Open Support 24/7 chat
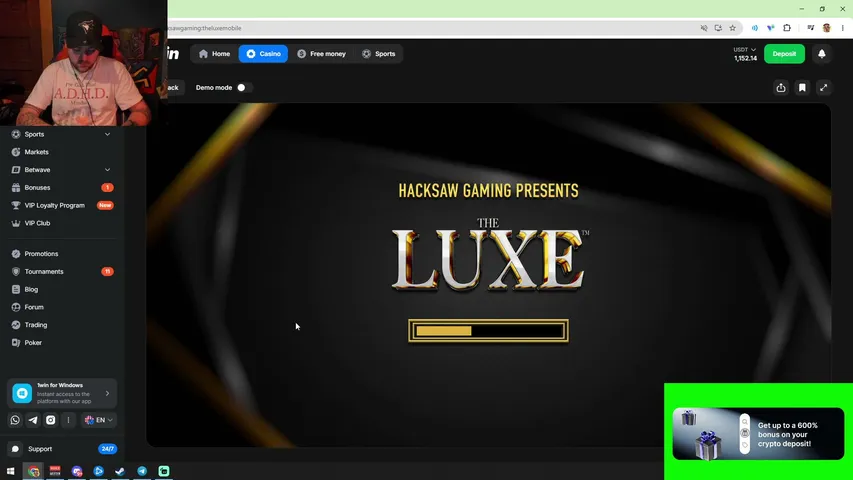 tap(62, 449)
